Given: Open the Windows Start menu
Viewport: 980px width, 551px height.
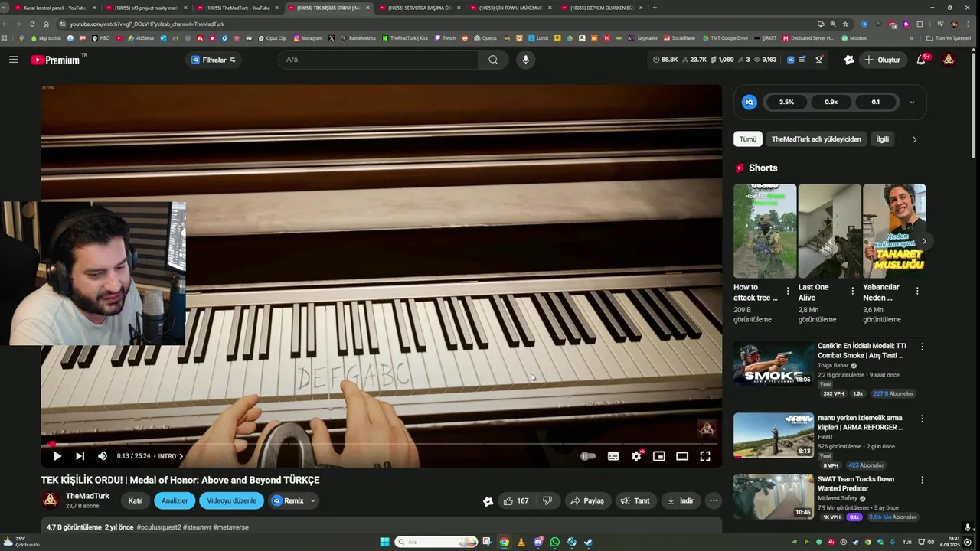Looking at the screenshot, I should coord(384,542).
